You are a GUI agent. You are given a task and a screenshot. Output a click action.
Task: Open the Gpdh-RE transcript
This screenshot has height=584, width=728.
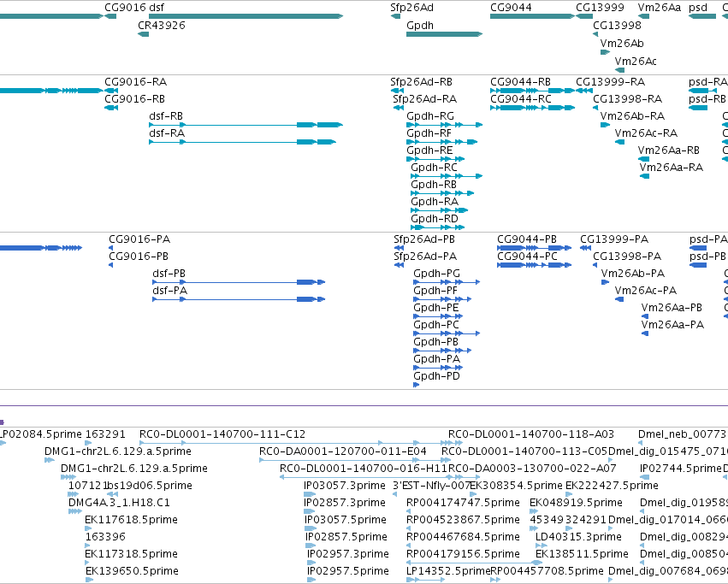[x=429, y=150]
